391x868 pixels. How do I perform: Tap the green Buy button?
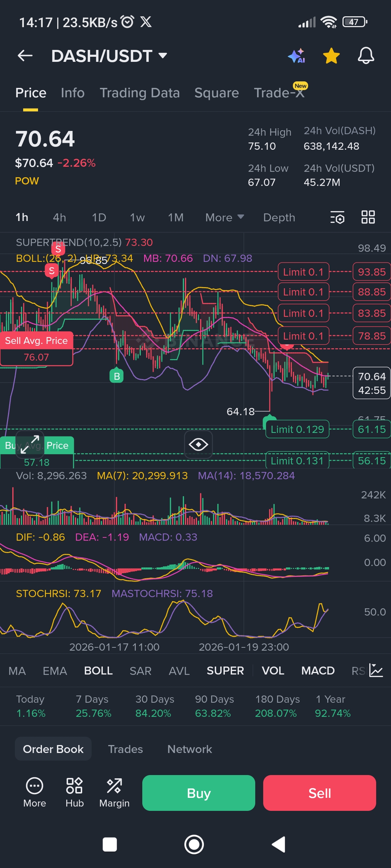point(199,793)
